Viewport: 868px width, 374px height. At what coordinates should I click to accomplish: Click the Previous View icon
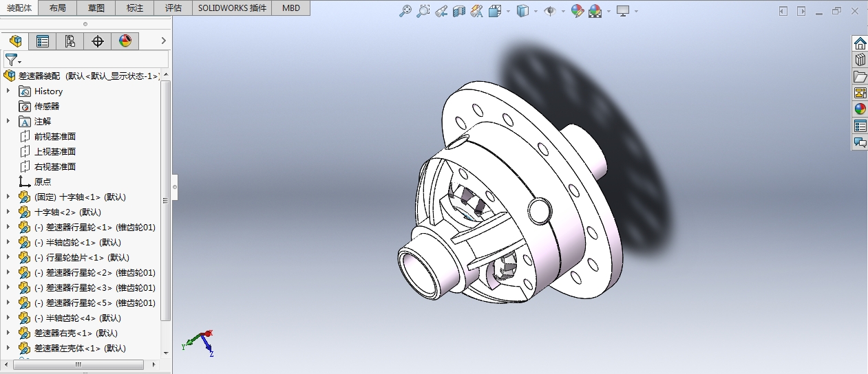[x=441, y=11]
